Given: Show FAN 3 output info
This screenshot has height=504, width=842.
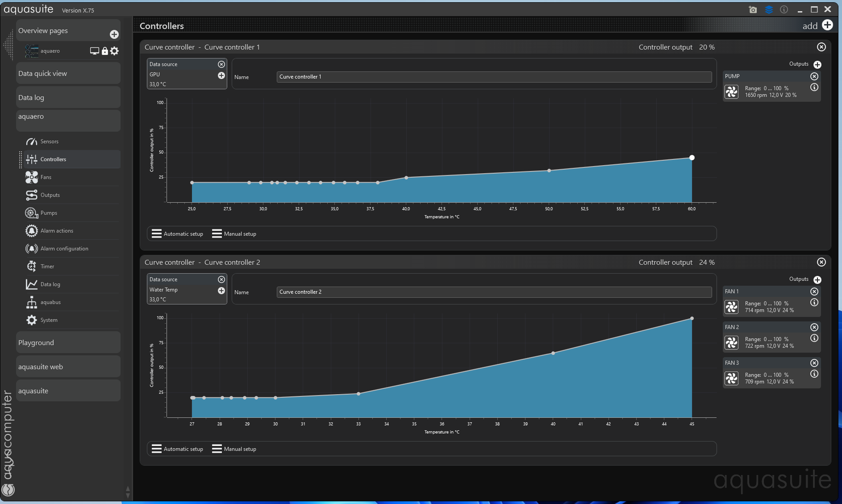Looking at the screenshot, I should (x=814, y=374).
